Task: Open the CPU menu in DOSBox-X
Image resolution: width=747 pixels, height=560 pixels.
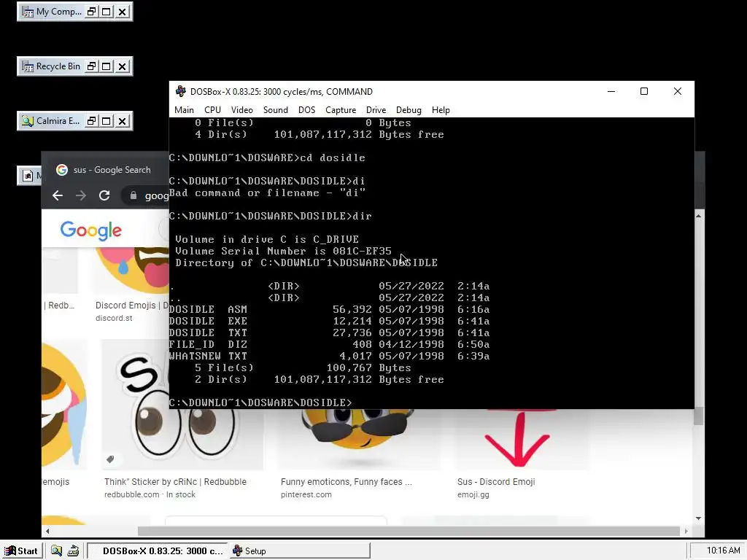Action: point(212,110)
